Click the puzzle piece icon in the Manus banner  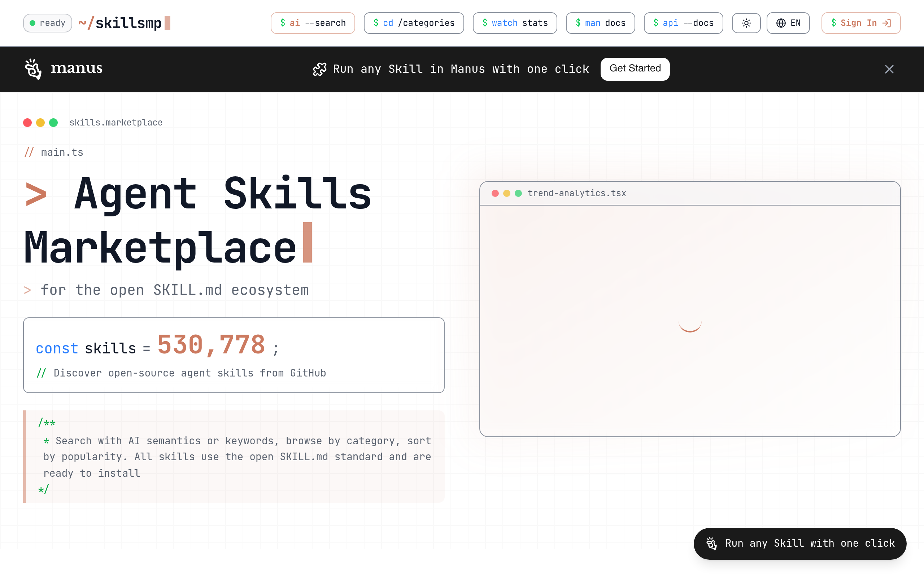[x=319, y=69]
